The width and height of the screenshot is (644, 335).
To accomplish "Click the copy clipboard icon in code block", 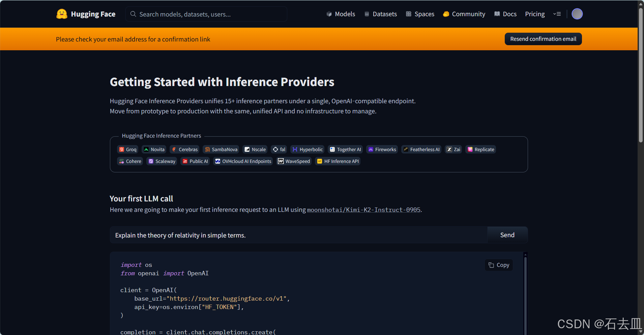I will tap(491, 265).
